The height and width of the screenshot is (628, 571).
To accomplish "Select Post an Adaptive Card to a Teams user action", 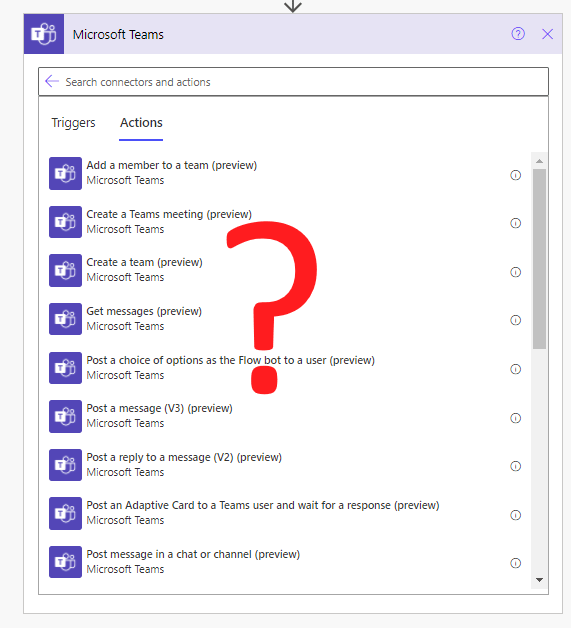I will click(284, 513).
